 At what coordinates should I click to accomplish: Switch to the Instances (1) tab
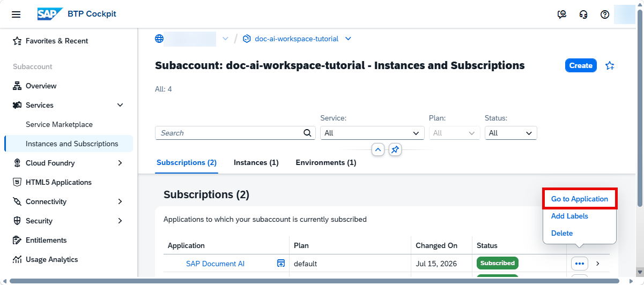point(256,162)
